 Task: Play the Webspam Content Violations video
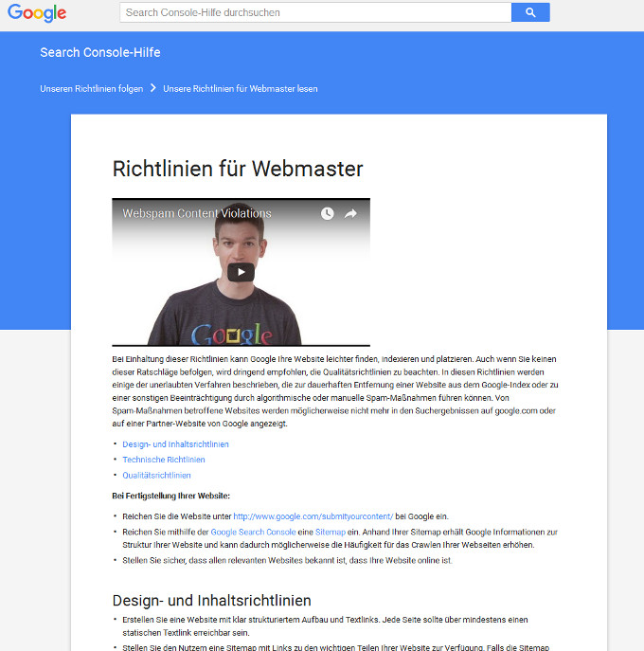241,272
